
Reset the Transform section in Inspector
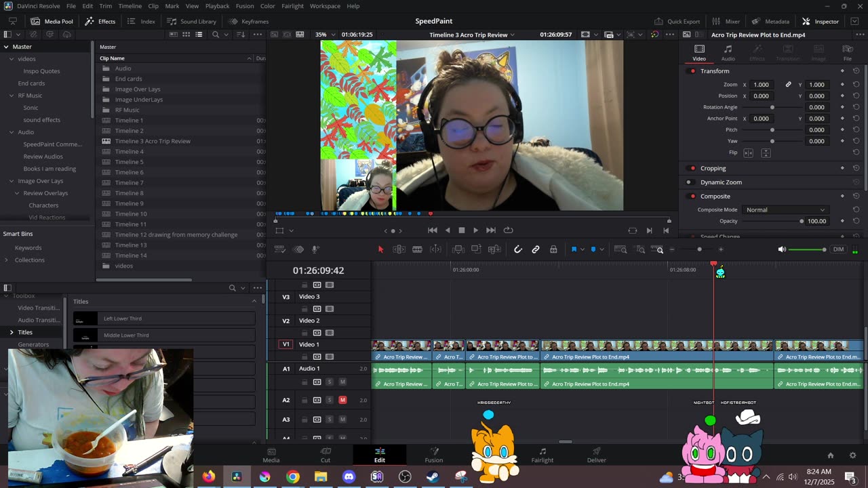pyautogui.click(x=856, y=71)
